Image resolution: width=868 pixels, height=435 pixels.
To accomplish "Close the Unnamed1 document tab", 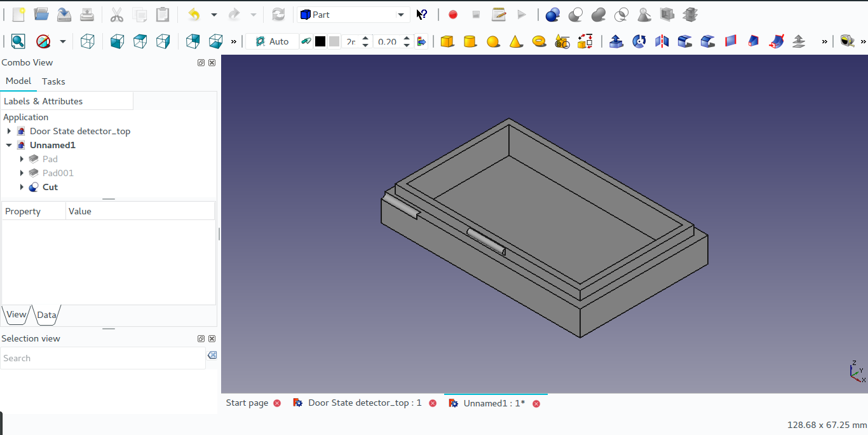I will tap(536, 403).
